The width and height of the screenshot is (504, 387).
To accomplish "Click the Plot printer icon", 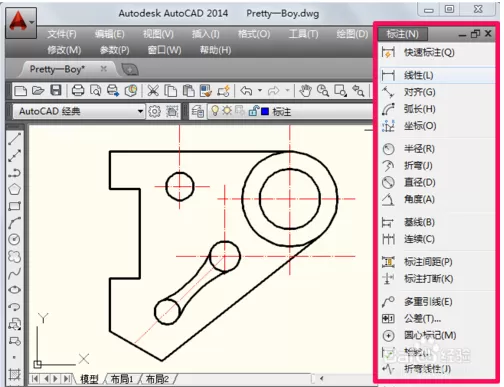I will click(x=78, y=91).
